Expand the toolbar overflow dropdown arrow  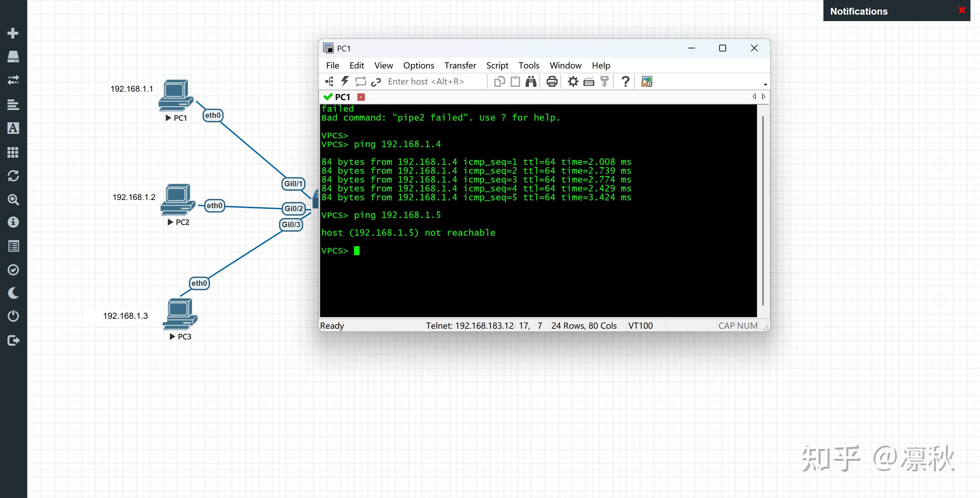pos(765,84)
